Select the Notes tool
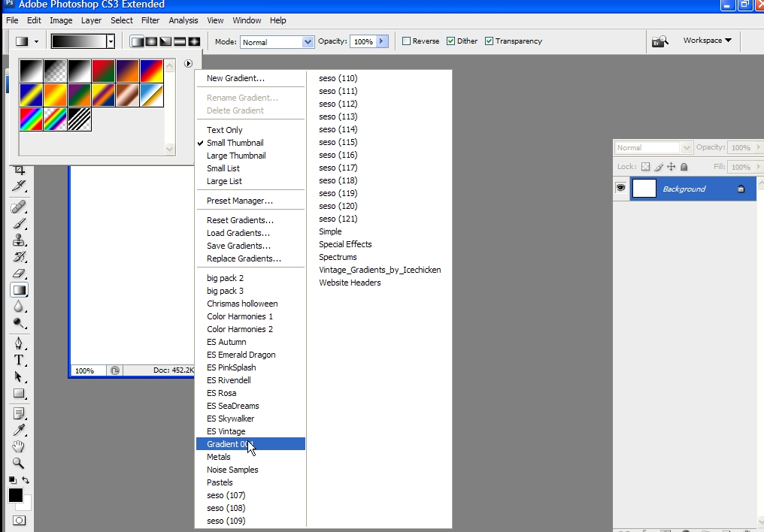The image size is (764, 532). tap(19, 414)
